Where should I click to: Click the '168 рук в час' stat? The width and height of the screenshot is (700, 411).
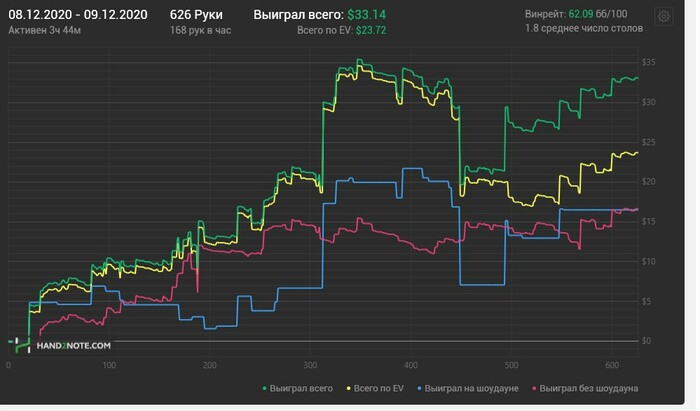(x=202, y=32)
